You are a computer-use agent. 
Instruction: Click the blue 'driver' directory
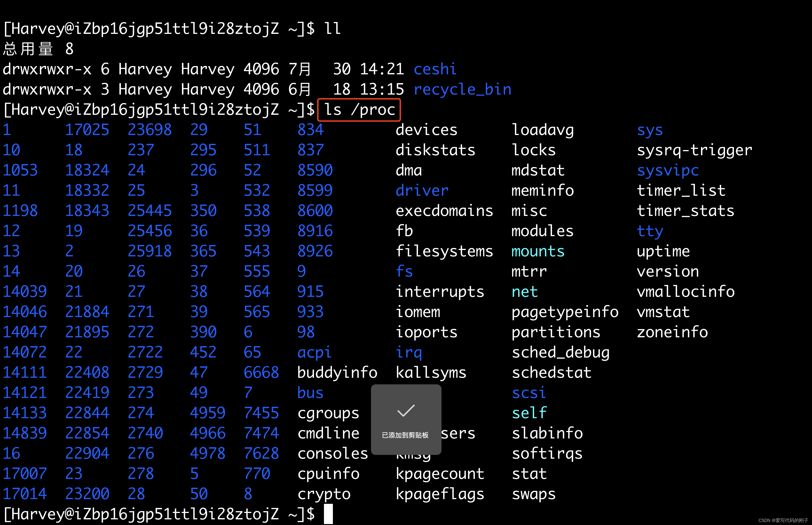point(422,191)
